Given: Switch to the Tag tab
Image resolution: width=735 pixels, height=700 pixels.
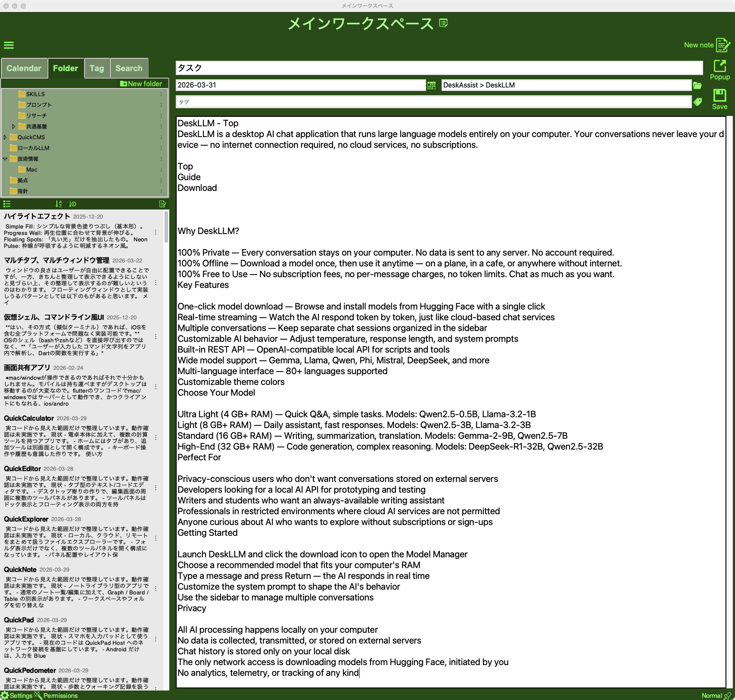Looking at the screenshot, I should [97, 68].
